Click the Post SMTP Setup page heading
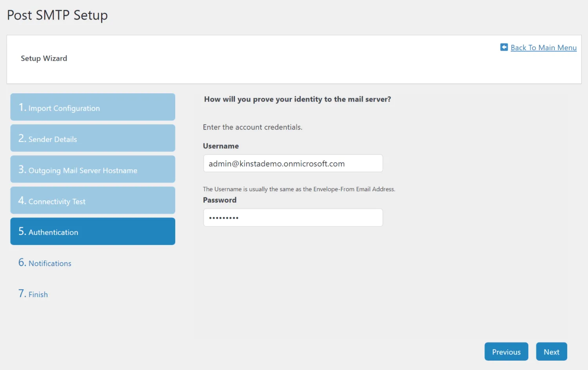Image resolution: width=588 pixels, height=370 pixels. pos(57,15)
